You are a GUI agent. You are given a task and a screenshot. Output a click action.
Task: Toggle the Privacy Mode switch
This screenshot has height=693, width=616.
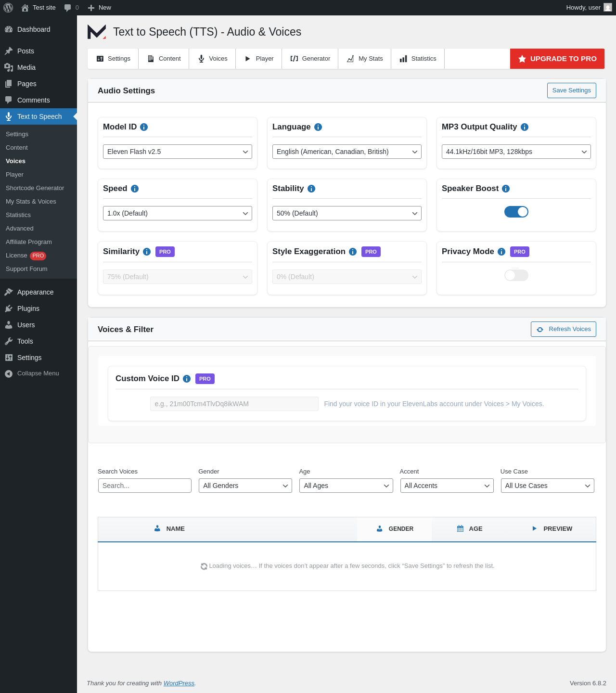(516, 275)
